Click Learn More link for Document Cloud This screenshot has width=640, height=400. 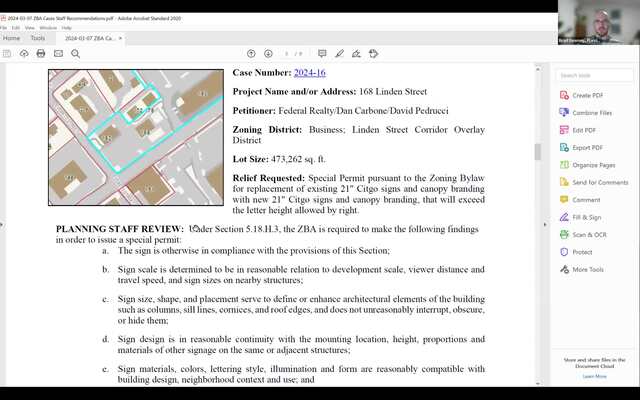(594, 376)
